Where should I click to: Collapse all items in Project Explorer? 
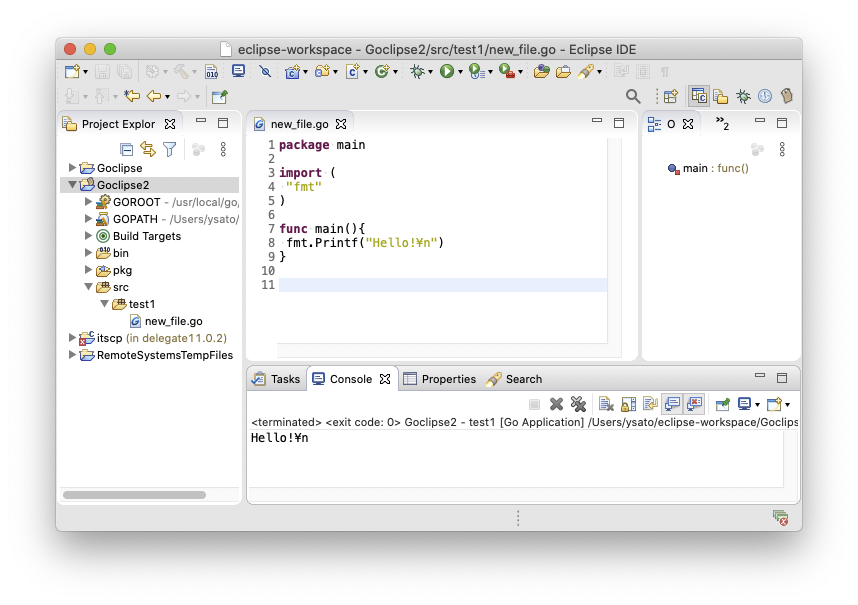(127, 149)
